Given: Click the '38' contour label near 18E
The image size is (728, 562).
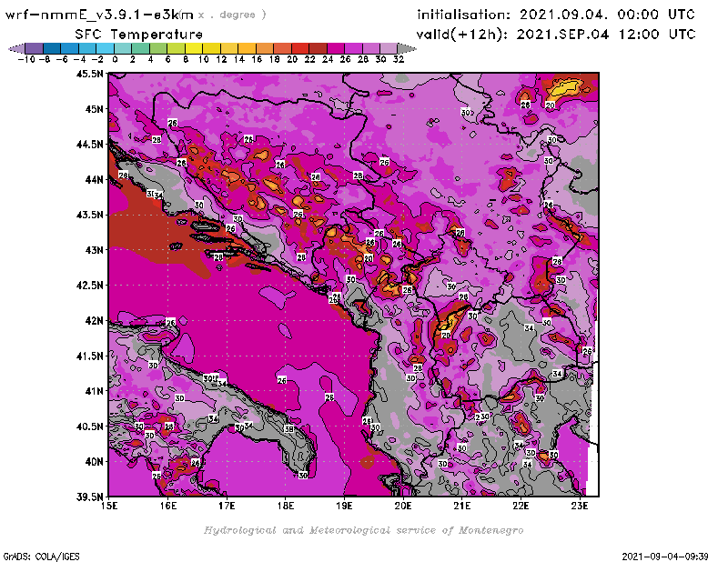Looking at the screenshot, I should (x=289, y=429).
